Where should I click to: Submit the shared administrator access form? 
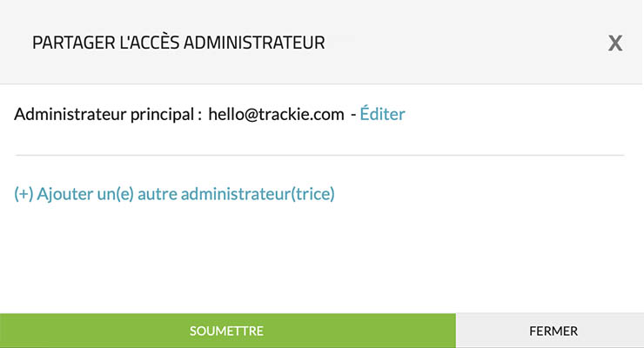pos(227,331)
